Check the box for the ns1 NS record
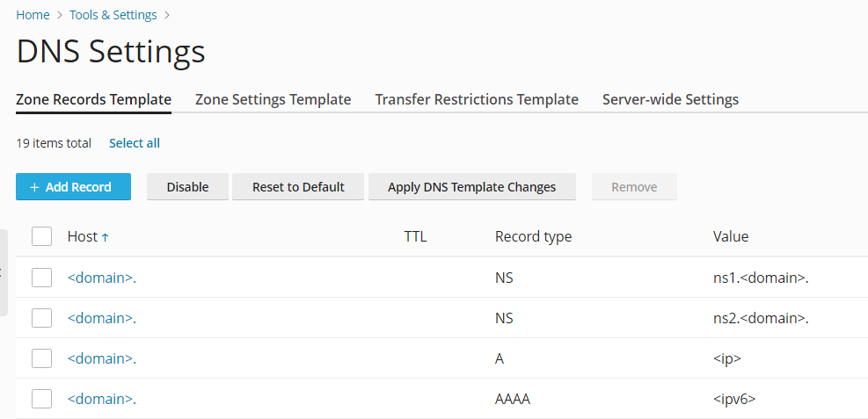The image size is (868, 419). pos(41,278)
